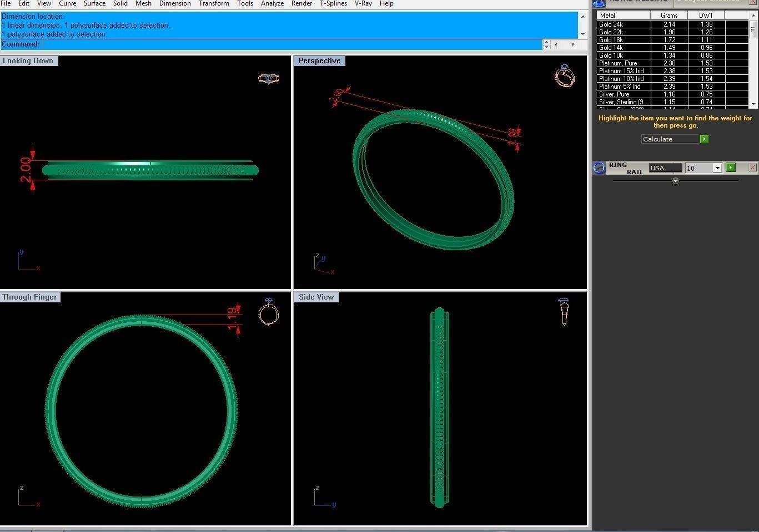Click the command line left scroll arrow
Viewport: 759px width, 532px height.
tap(556, 44)
